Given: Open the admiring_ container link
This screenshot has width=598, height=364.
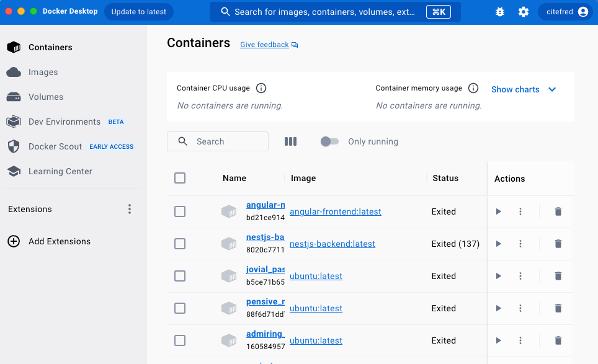Looking at the screenshot, I should coord(266,334).
